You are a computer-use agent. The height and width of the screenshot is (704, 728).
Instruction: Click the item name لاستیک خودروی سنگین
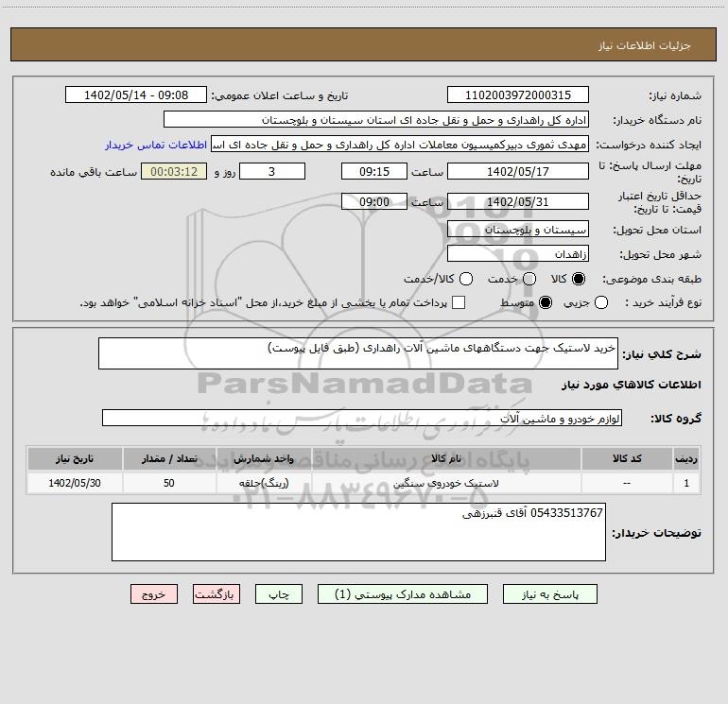tap(446, 484)
